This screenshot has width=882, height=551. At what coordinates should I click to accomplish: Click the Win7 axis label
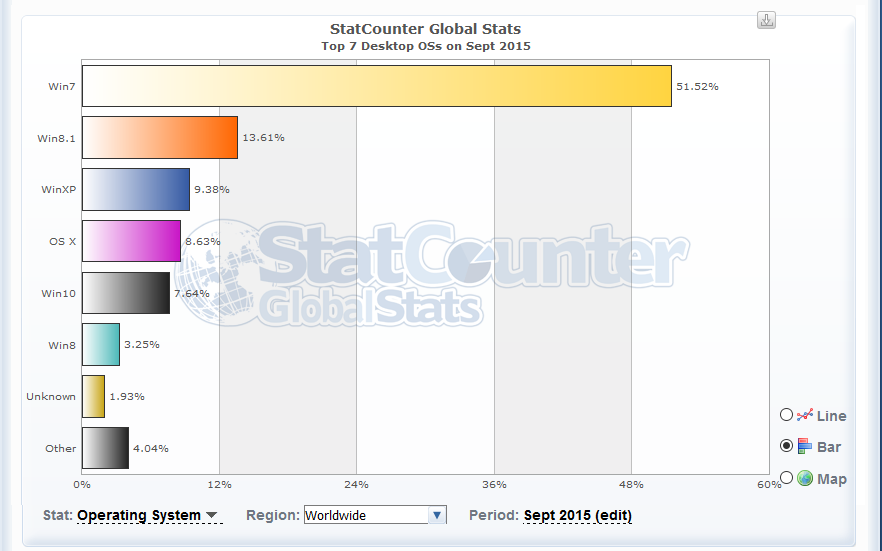pyautogui.click(x=62, y=86)
